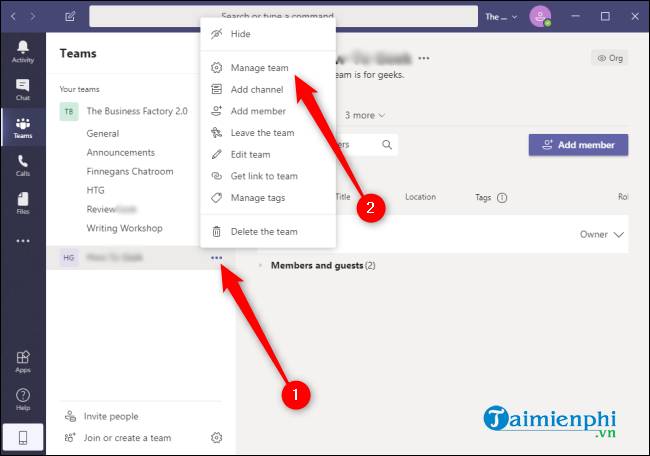Expand the 3 more tabs dropdown
The height and width of the screenshot is (456, 650).
[365, 115]
